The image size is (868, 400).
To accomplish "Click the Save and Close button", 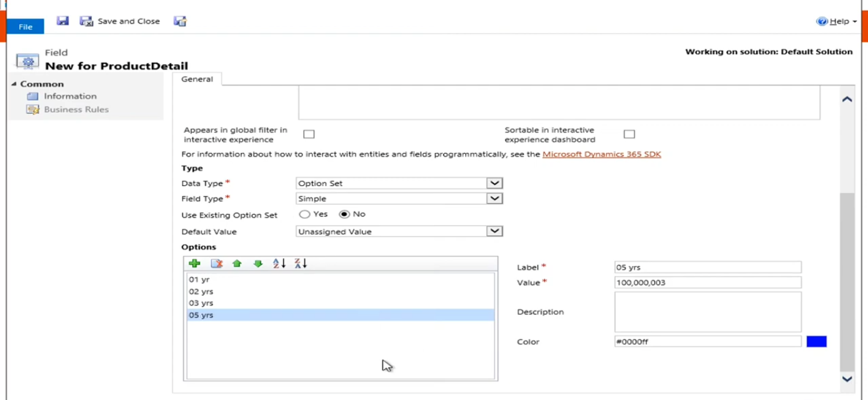I will [x=120, y=21].
